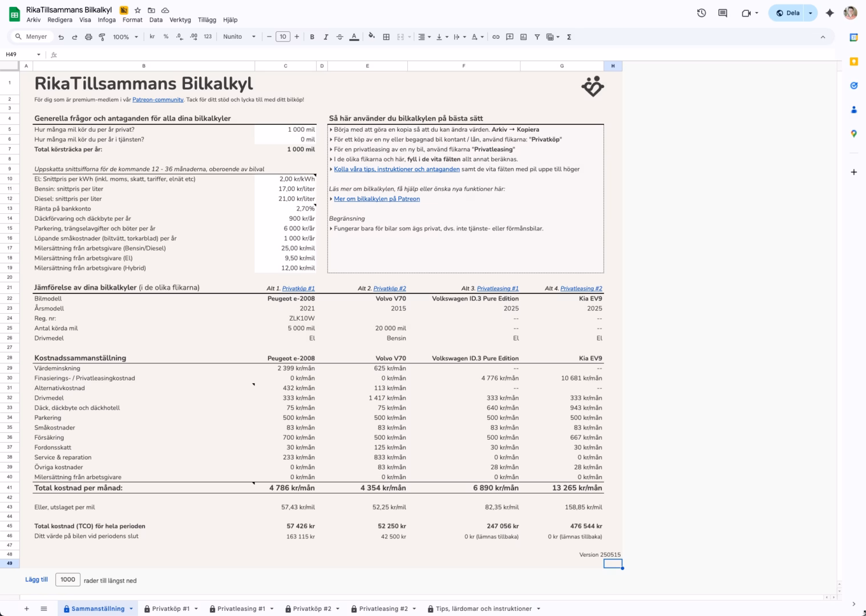Open Mer om bilkalkylen på Patreon link
866x616 pixels.
click(x=377, y=199)
